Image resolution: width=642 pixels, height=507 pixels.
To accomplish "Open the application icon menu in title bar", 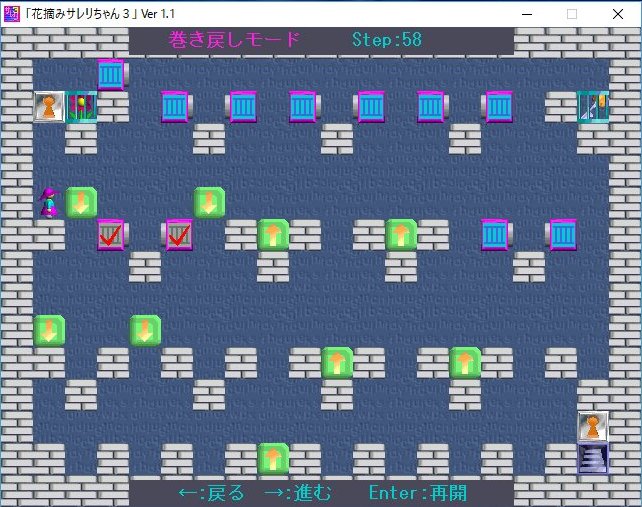I will coord(12,13).
